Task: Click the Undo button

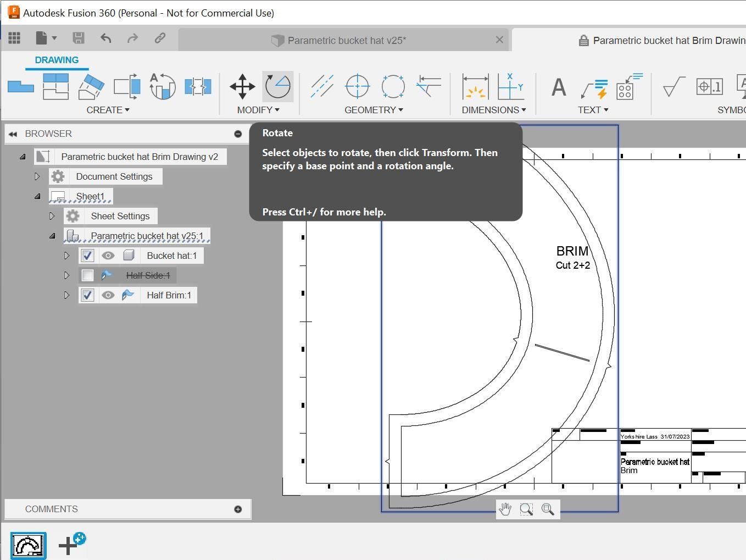Action: 106,38
